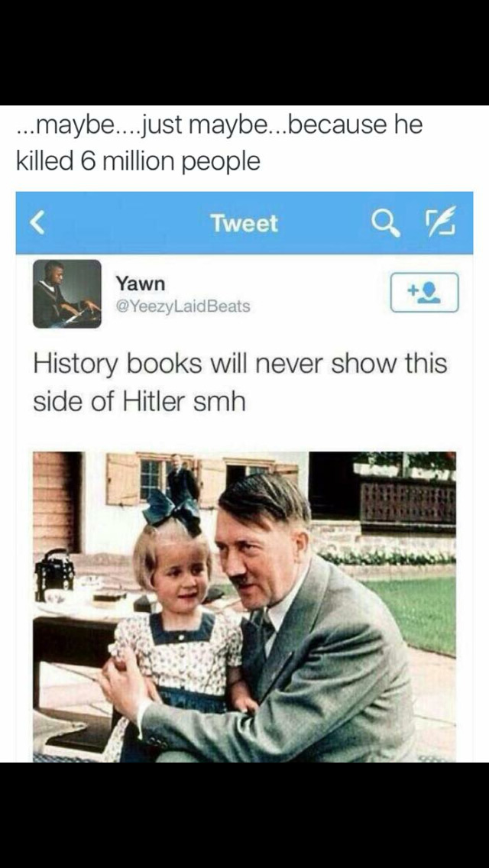This screenshot has height=868, width=489.
Task: Open the display name "Yawn"
Action: (x=140, y=283)
